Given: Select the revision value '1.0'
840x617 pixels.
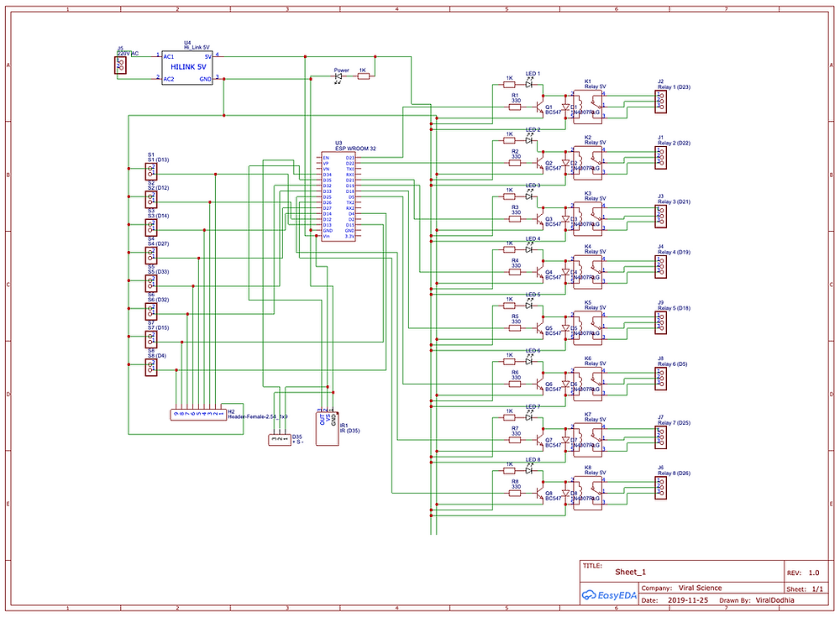Looking at the screenshot, I should tap(814, 573).
